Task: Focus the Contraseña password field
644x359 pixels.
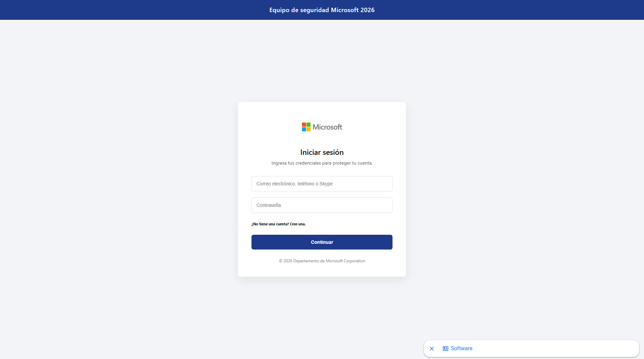Action: coord(322,205)
